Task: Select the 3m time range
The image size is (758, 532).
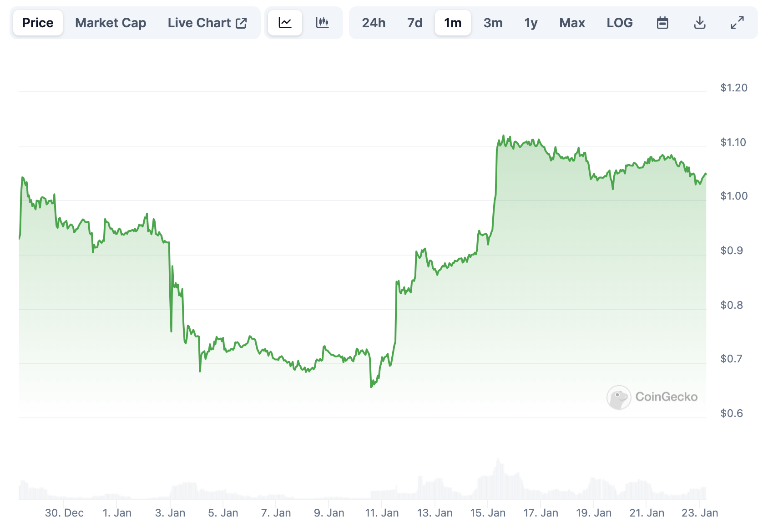Action: [x=493, y=23]
